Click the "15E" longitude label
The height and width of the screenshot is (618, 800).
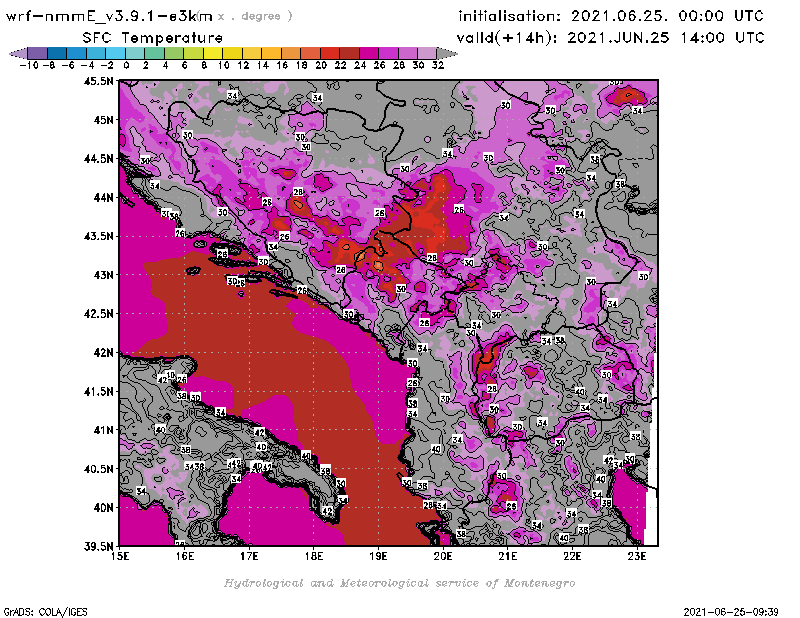pos(120,556)
